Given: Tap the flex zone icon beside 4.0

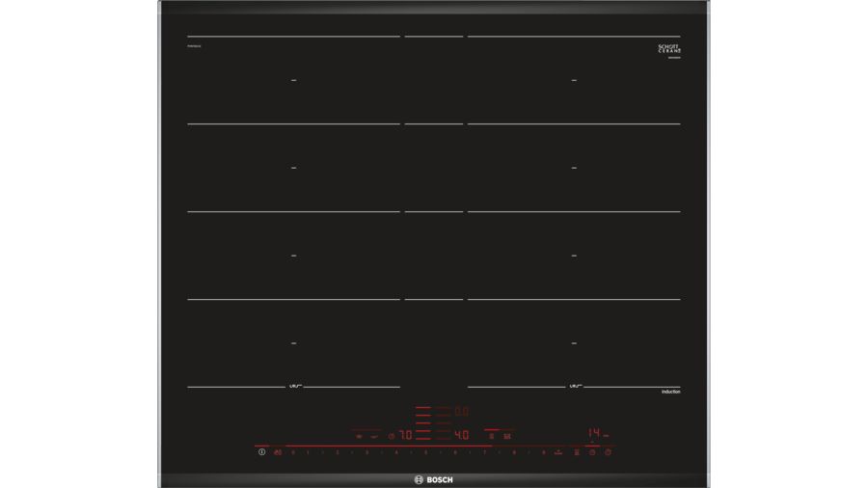Looking at the screenshot, I should click(x=491, y=435).
